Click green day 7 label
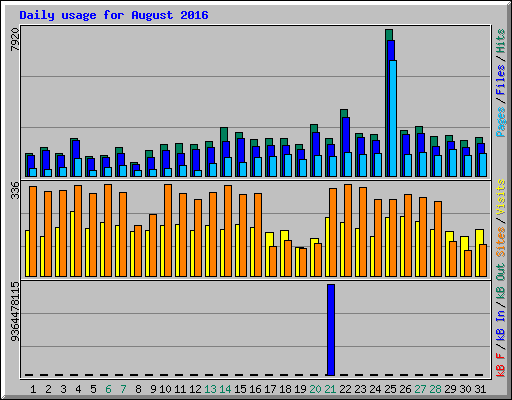This screenshot has width=512, height=400. (x=123, y=389)
